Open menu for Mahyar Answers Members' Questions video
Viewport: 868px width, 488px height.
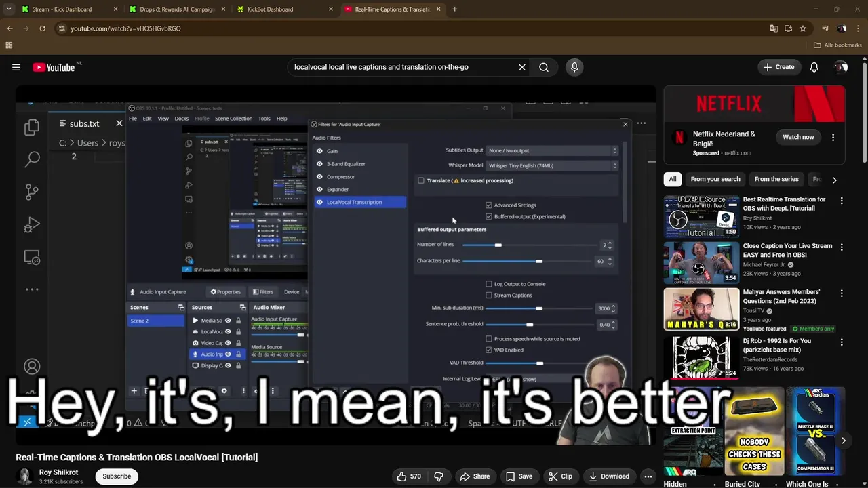842,293
